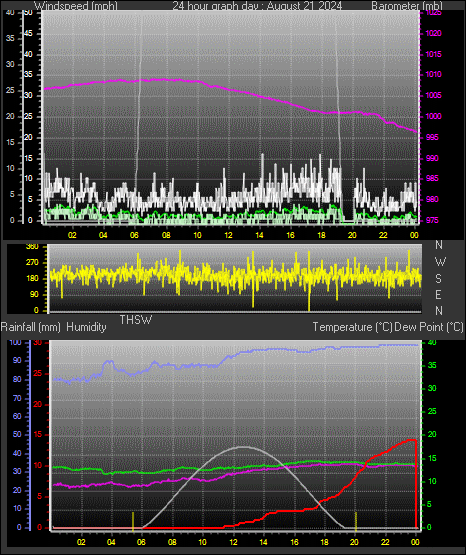Click the 90 degree direction value
The height and width of the screenshot is (555, 466).
34,294
